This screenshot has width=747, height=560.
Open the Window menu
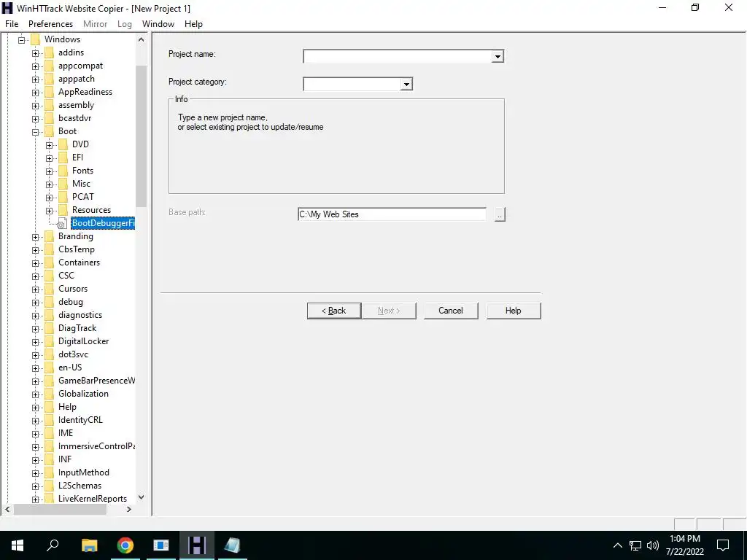158,24
